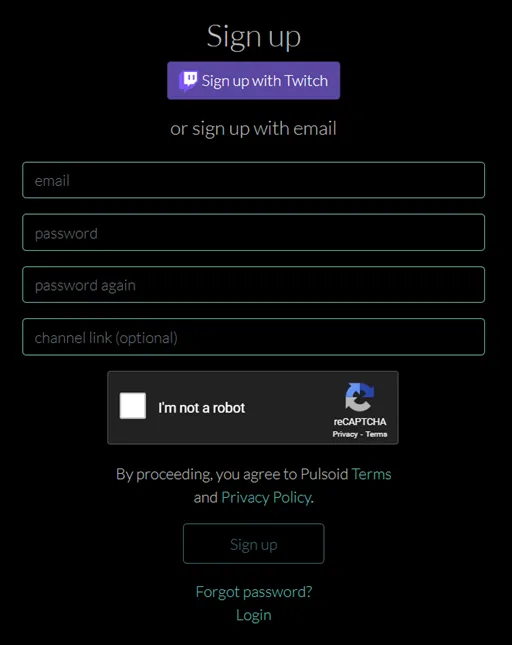
Task: Click the outlined Sign up button
Action: (253, 544)
